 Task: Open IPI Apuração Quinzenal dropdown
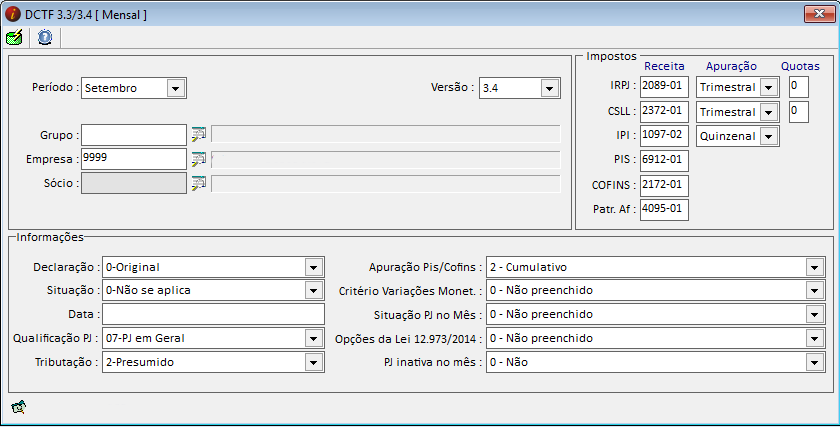769,136
